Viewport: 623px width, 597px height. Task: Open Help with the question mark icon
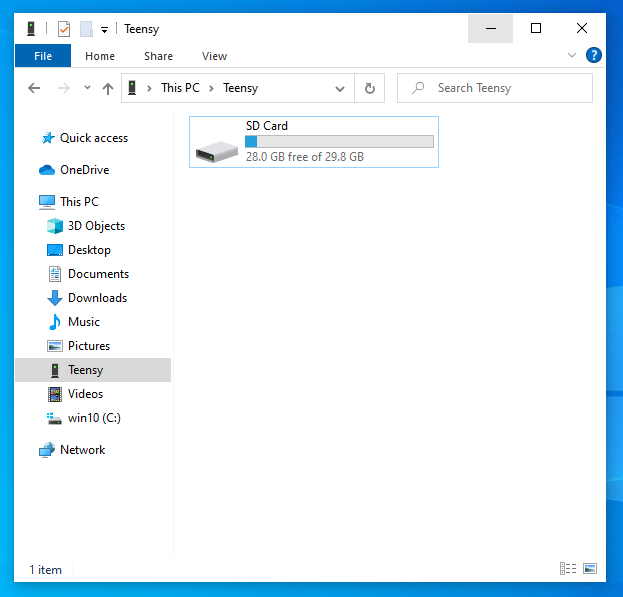pos(594,55)
